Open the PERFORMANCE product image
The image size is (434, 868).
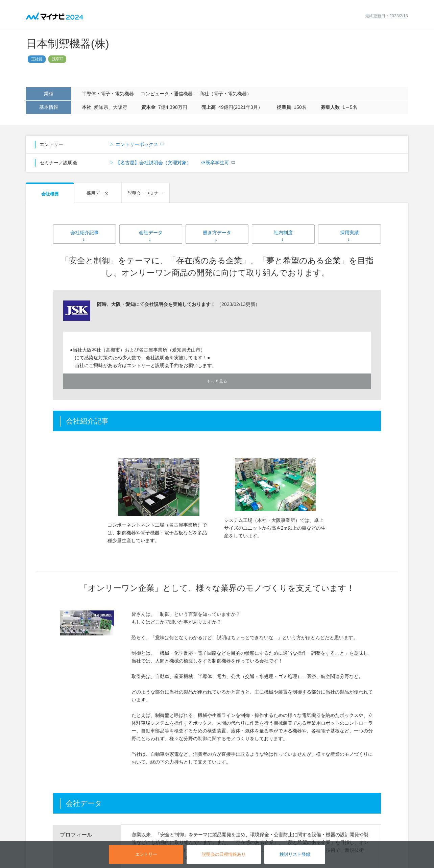coord(87,623)
